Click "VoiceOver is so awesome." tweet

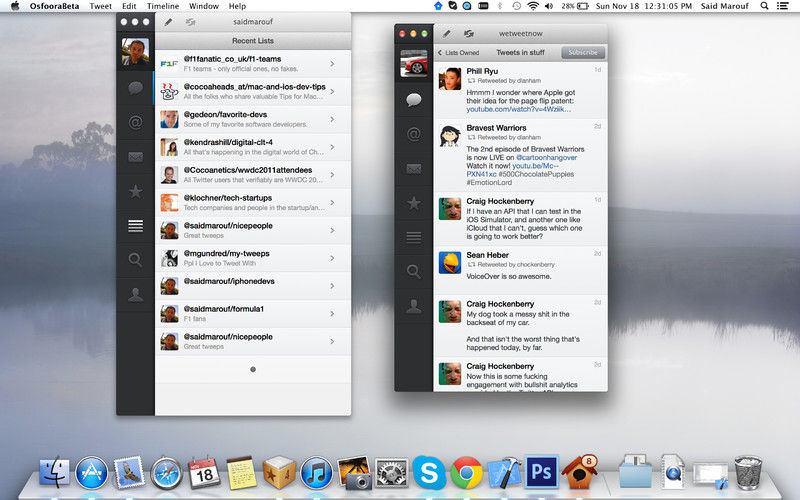(x=509, y=277)
